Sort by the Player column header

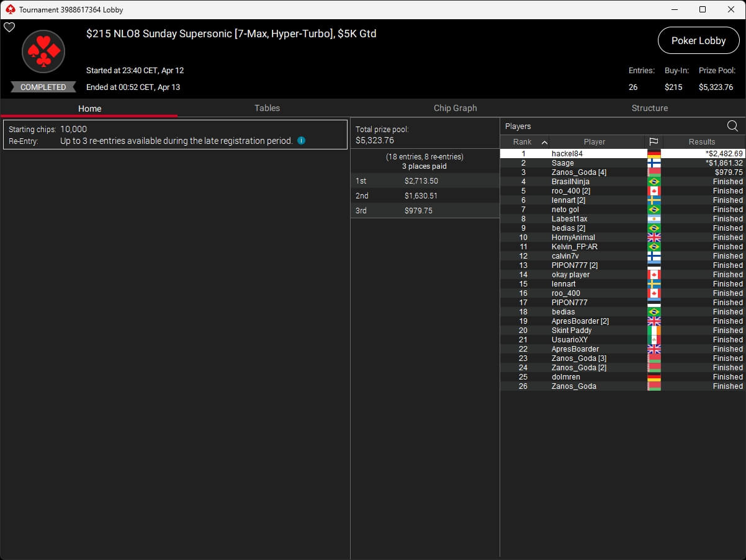[594, 142]
